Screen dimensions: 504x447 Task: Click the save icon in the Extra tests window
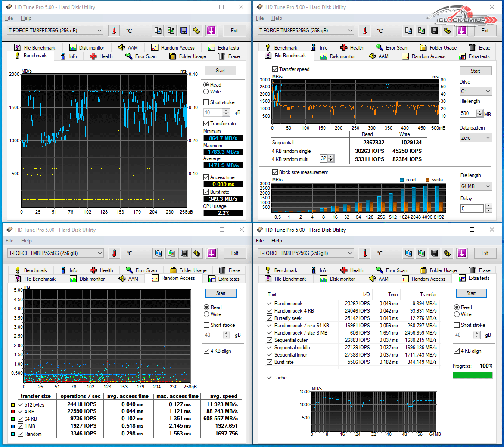435,253
